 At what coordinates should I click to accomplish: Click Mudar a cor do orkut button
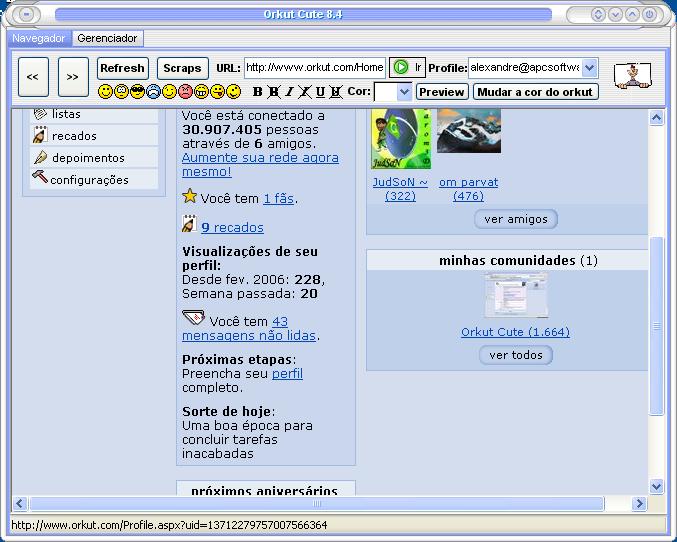(x=535, y=92)
